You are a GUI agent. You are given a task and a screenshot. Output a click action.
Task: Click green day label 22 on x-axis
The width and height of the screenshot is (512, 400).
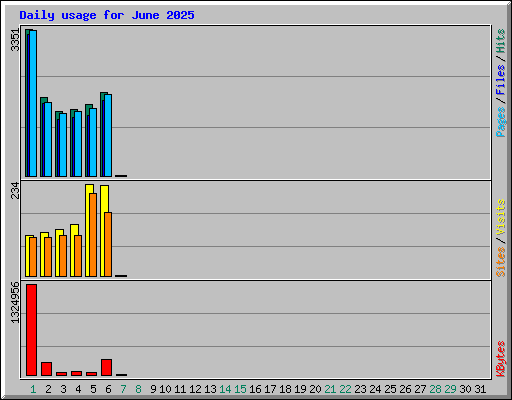[x=345, y=389]
